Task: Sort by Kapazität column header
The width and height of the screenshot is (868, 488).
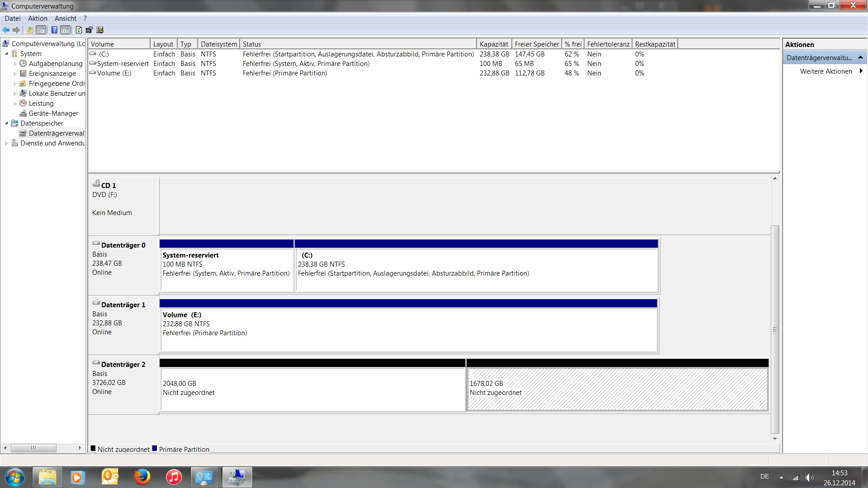Action: [x=493, y=44]
